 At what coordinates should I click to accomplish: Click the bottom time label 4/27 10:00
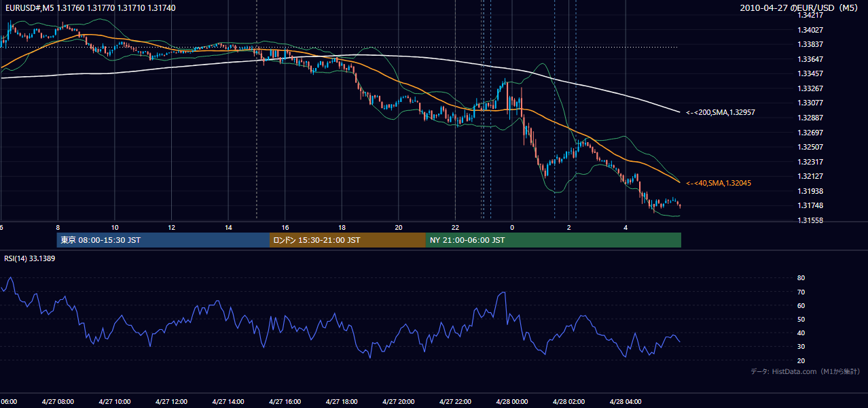pos(114,401)
